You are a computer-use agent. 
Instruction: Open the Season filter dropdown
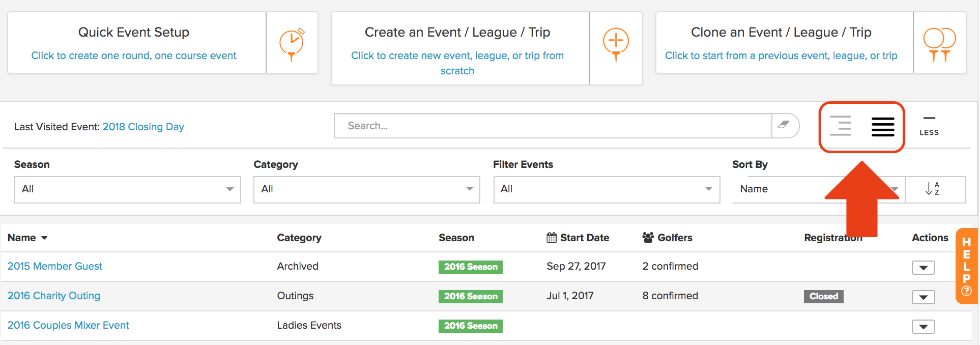coord(128,189)
